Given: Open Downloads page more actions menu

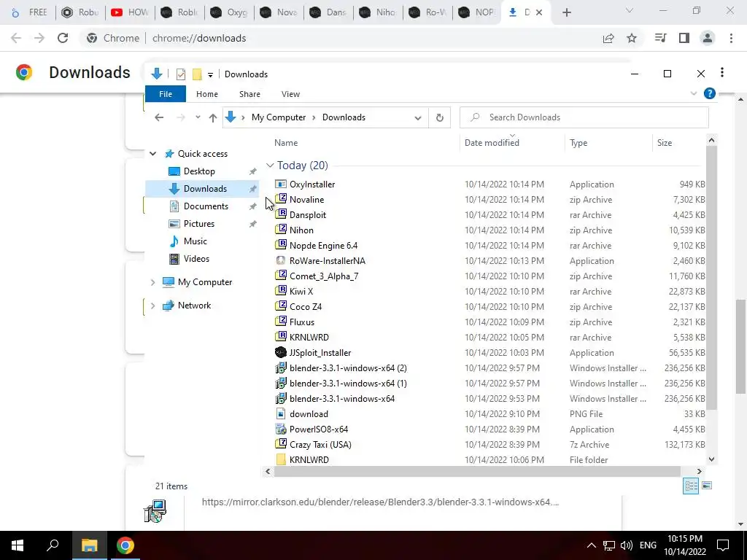Looking at the screenshot, I should [x=722, y=72].
